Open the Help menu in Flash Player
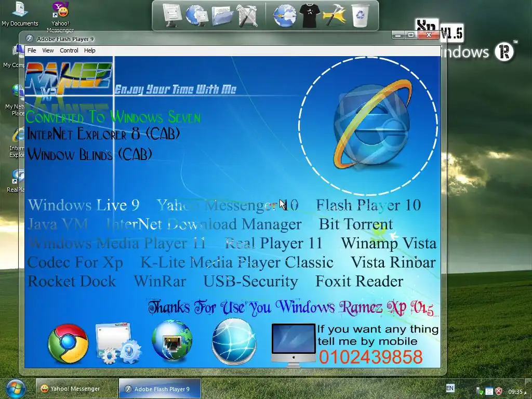This screenshot has height=399, width=532. pos(89,50)
